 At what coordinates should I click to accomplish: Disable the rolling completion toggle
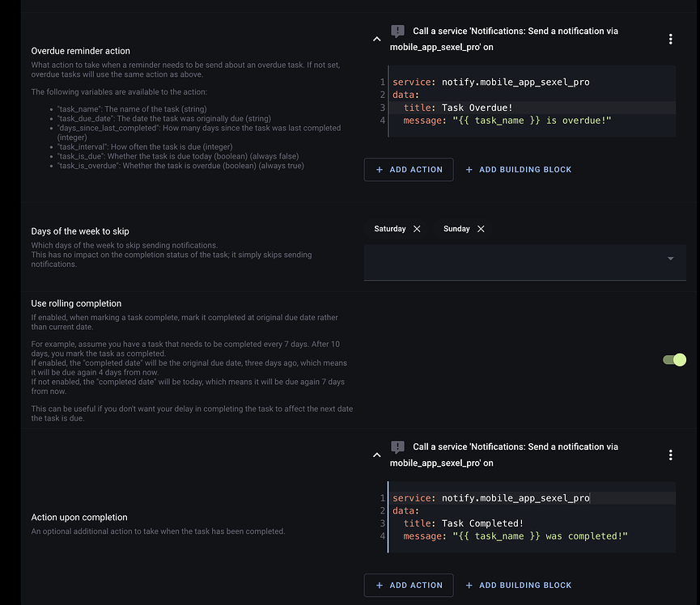[674, 360]
